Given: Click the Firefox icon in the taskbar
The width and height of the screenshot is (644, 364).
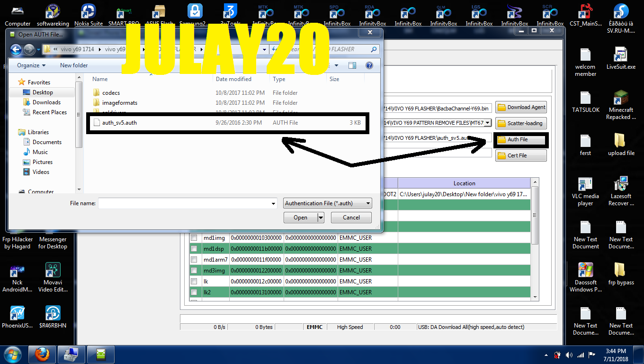Looking at the screenshot, I should pyautogui.click(x=42, y=354).
